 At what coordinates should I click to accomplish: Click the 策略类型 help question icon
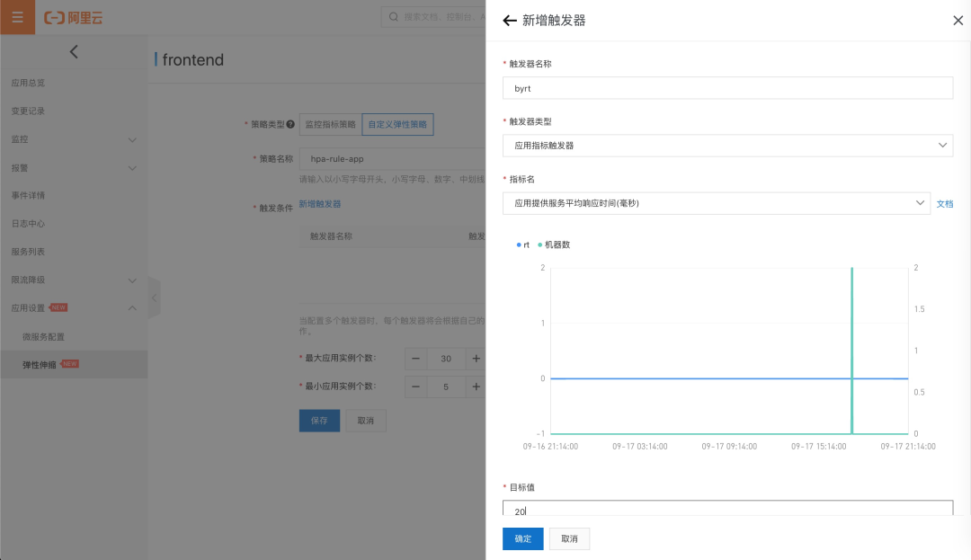coord(290,124)
